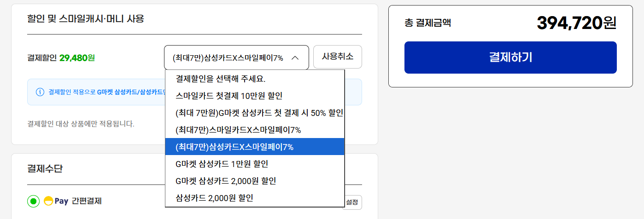Pick 'G마켓 삼성카드 첫 결제 시 50% 할인'

259,113
